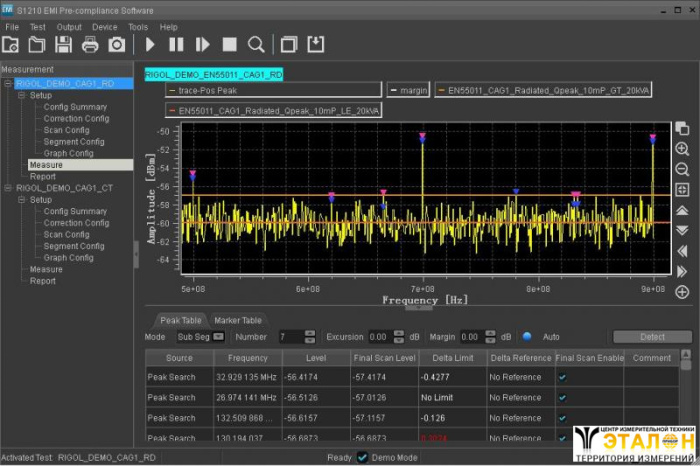The height and width of the screenshot is (466, 700).
Task: Open the Output menu
Action: (x=69, y=27)
